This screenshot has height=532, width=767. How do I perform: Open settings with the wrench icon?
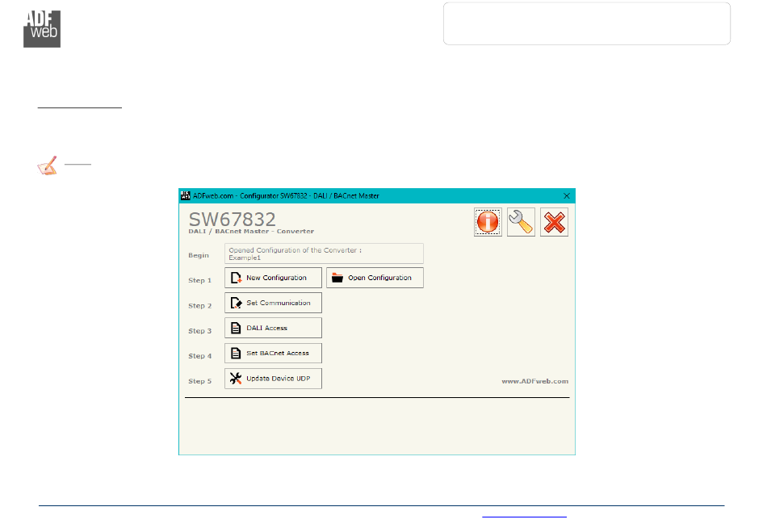pos(521,222)
